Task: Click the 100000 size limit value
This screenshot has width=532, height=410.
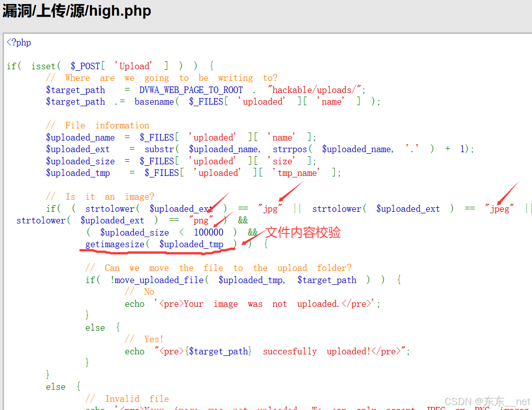Action: (x=208, y=232)
